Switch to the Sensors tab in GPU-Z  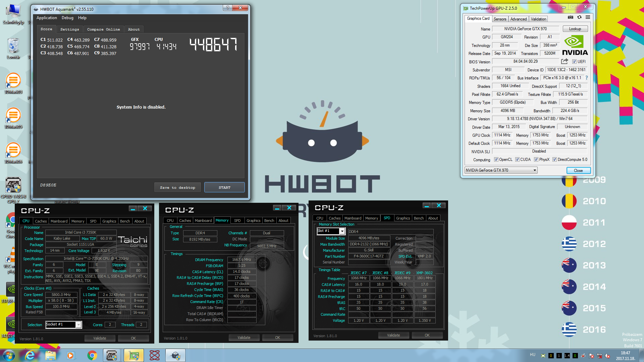click(500, 19)
